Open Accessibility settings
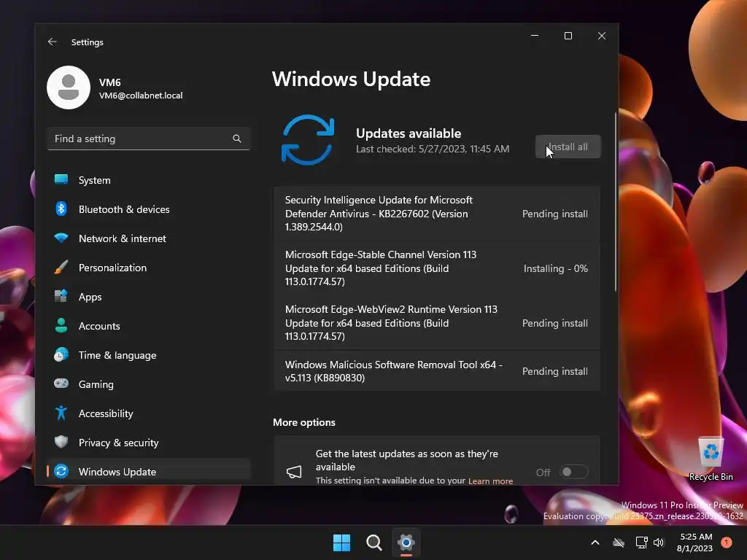This screenshot has height=560, width=747. coord(149,413)
